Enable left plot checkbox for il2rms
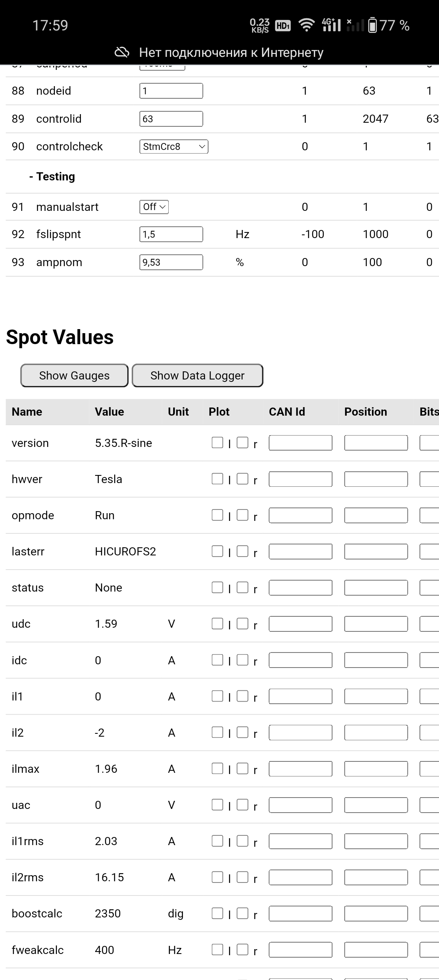Viewport: 439px width, 980px height. tap(217, 877)
